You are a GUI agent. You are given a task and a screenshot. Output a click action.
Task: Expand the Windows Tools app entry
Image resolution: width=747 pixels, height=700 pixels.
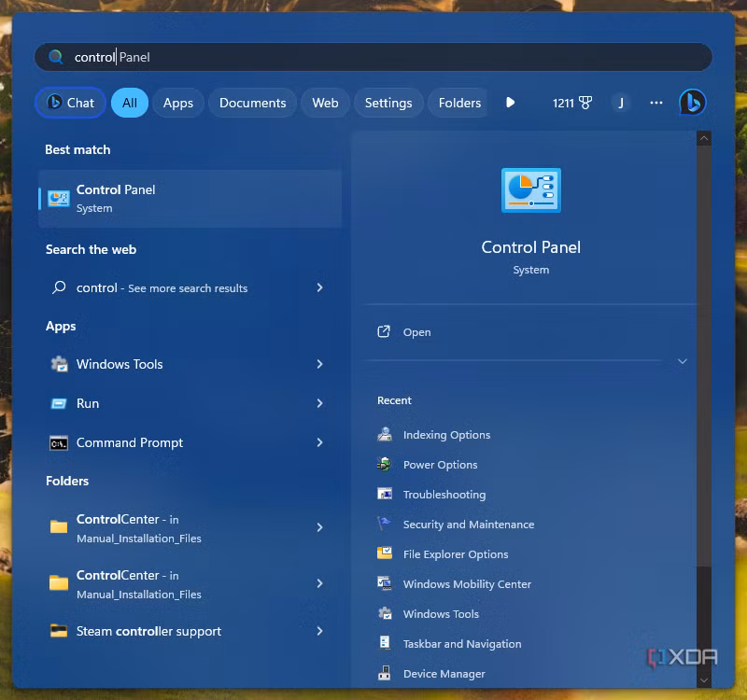(318, 364)
